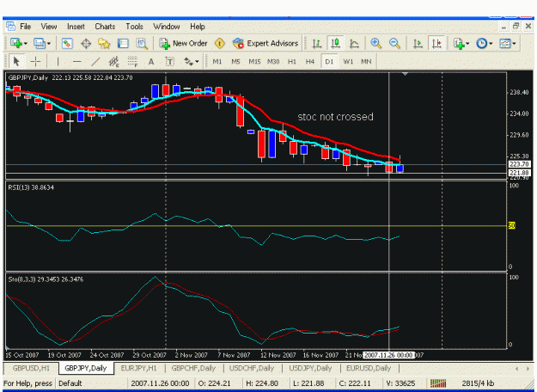537x392 pixels.
Task: Expand the Periods dropdown arrow
Action: [x=491, y=44]
